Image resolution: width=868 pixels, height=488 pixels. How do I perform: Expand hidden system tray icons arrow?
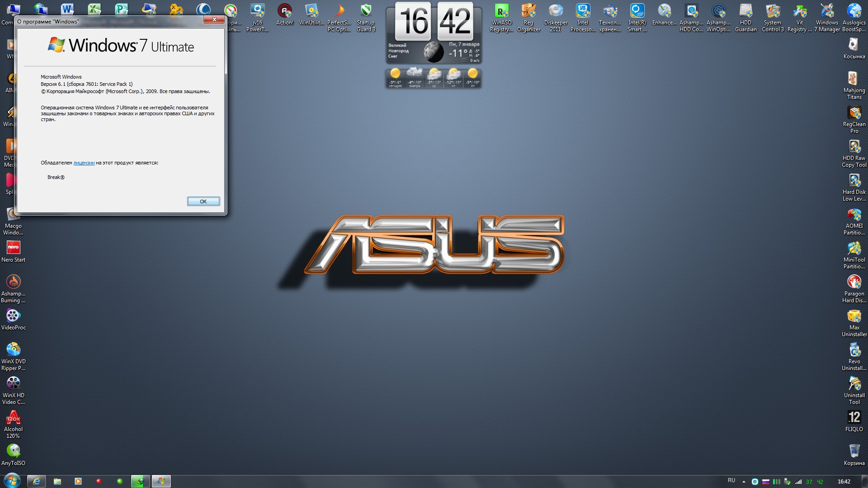click(744, 482)
